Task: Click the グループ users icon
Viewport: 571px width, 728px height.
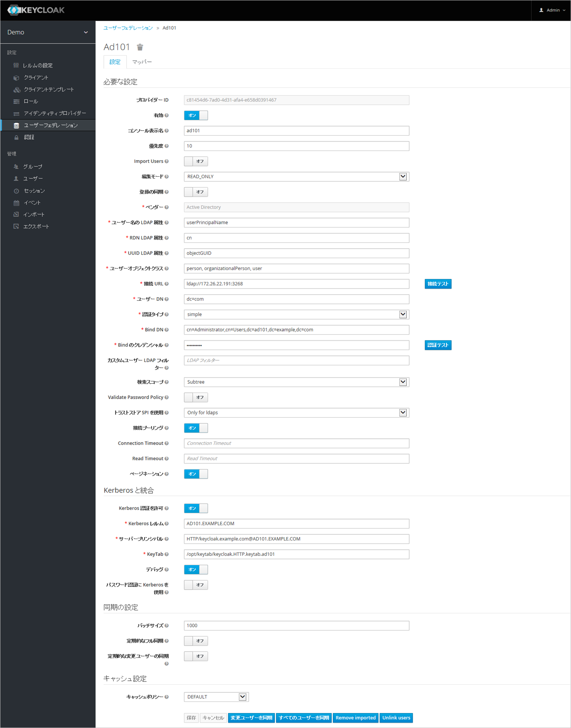Action: (16, 167)
